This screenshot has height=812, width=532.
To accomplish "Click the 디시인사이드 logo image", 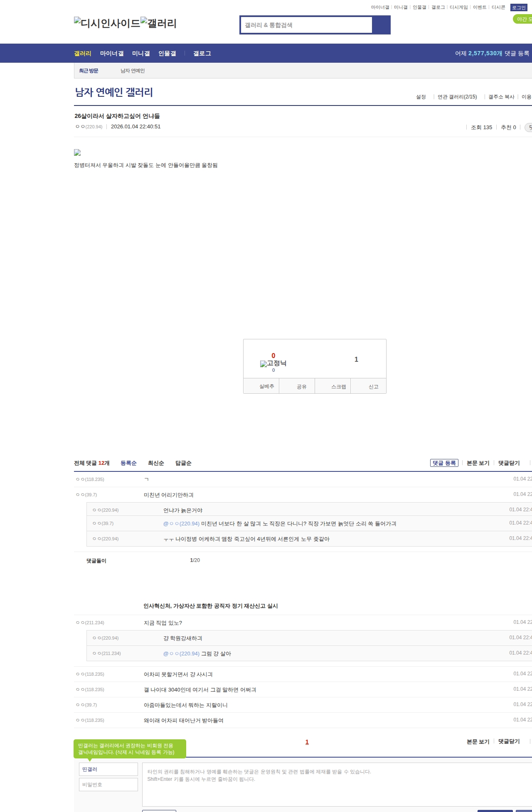I will click(107, 23).
